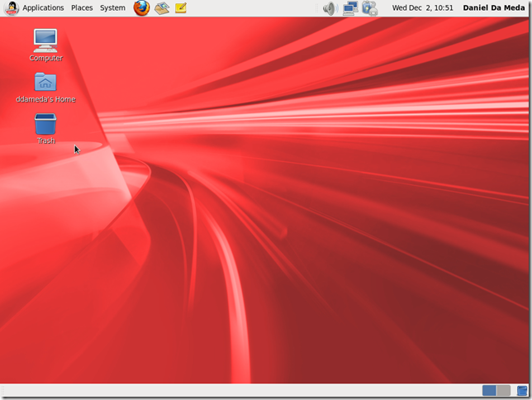Select the Computer desktop icon
The image size is (532, 400).
(x=45, y=45)
